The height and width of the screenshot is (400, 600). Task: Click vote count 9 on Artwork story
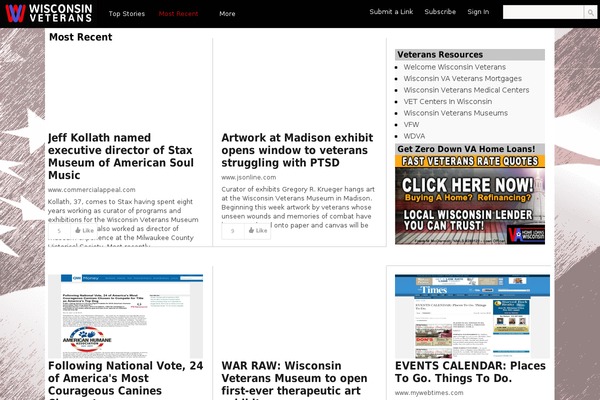tap(233, 230)
